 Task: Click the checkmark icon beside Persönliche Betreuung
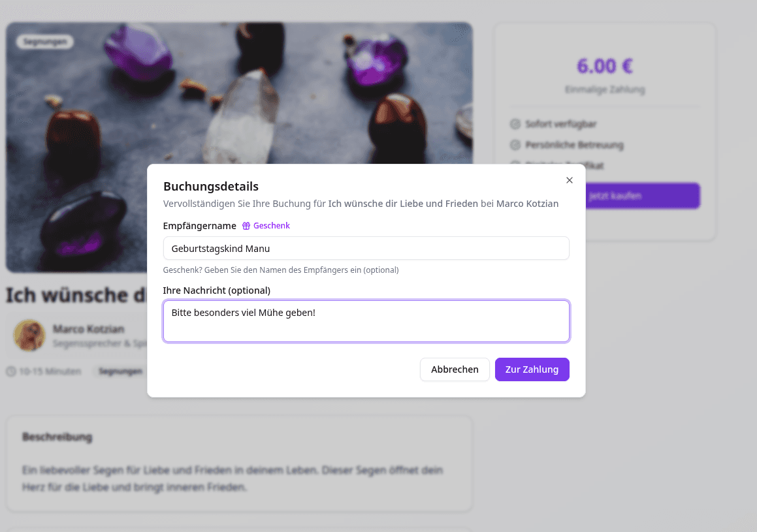(515, 145)
